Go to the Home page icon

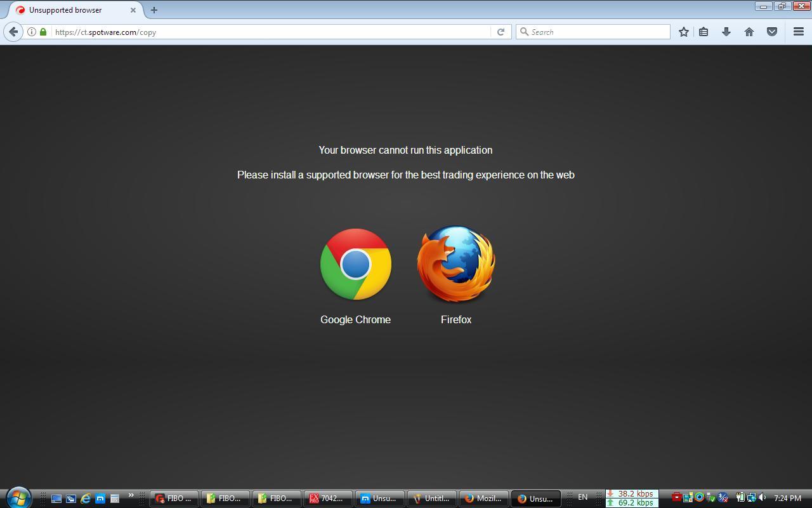(x=749, y=32)
